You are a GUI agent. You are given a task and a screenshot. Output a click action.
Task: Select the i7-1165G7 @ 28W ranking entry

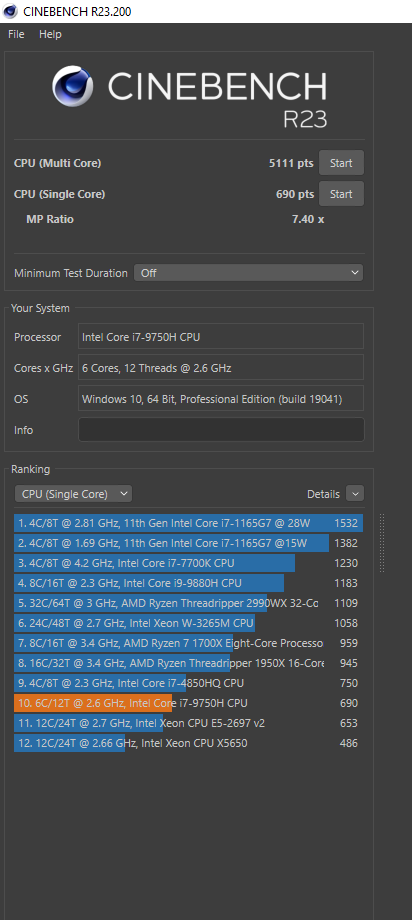[188, 523]
